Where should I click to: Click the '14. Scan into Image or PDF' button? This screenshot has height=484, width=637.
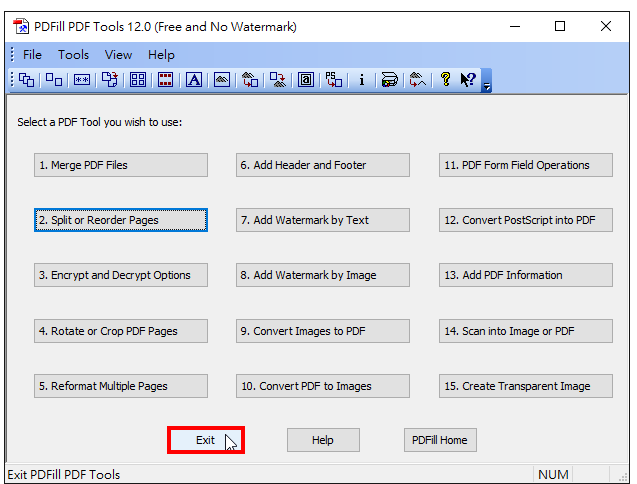[x=526, y=331]
